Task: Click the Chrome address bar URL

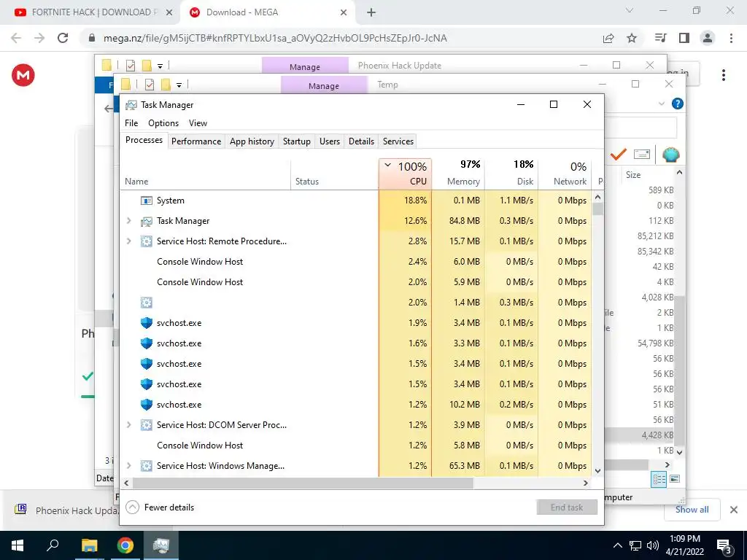Action: (x=275, y=38)
